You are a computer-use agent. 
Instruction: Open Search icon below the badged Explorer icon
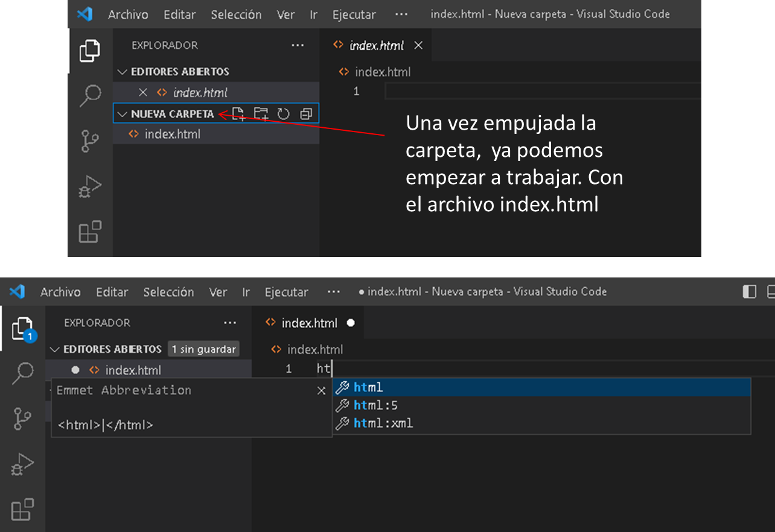[23, 373]
